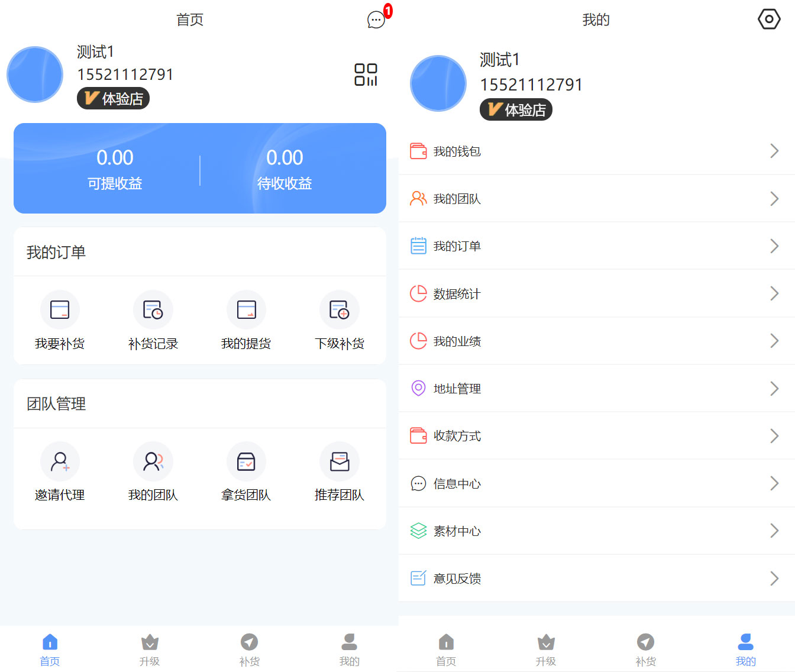Click profile avatar on 我的 page
This screenshot has width=795, height=672.
coord(438,83)
